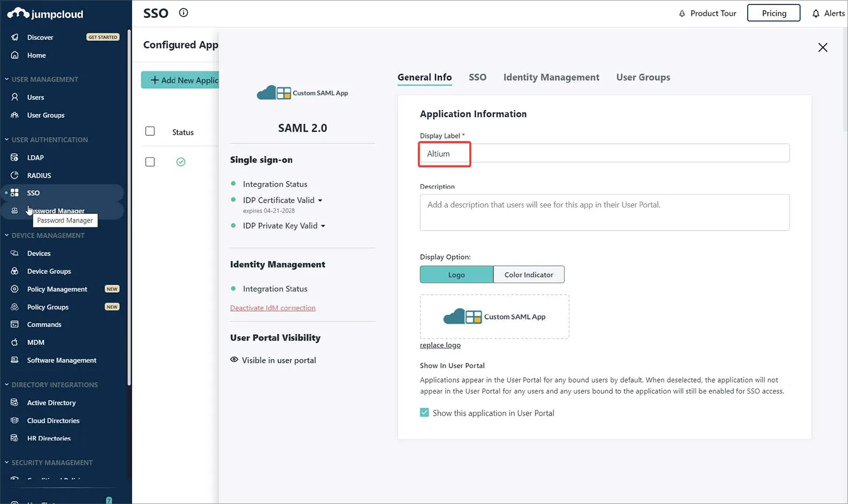Viewport: 848px width, 504px height.
Task: Click the Alerts bell icon
Action: pos(816,13)
